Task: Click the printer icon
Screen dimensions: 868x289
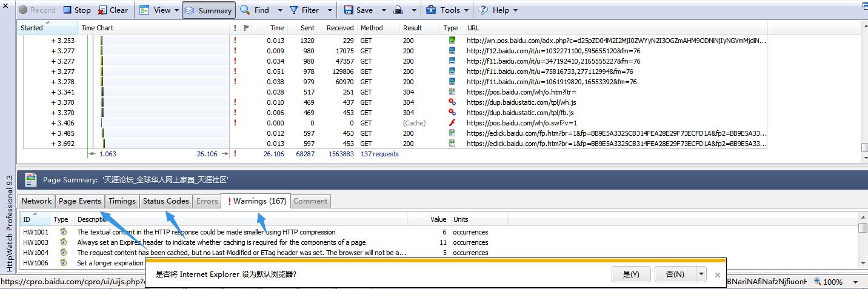Action: click(398, 10)
